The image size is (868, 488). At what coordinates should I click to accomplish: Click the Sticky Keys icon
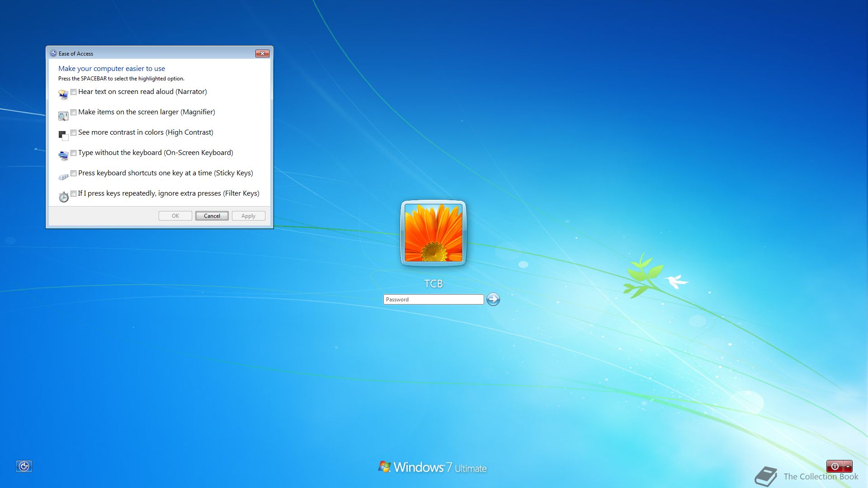63,177
